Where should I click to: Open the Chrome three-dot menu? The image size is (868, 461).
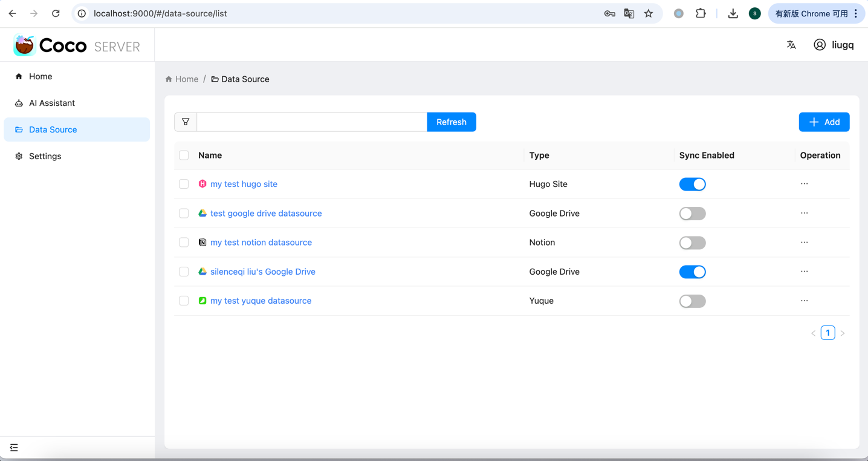[x=856, y=13]
